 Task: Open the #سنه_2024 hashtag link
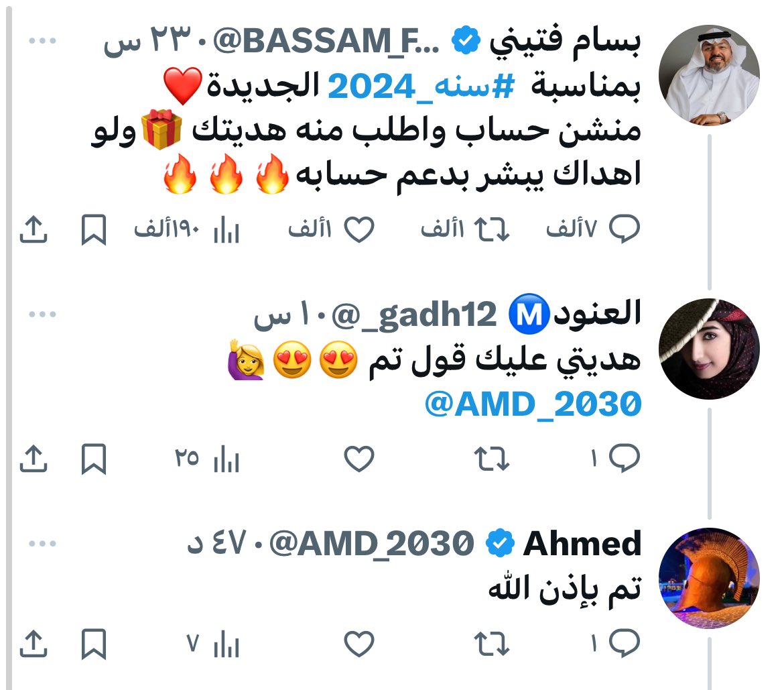(x=421, y=86)
